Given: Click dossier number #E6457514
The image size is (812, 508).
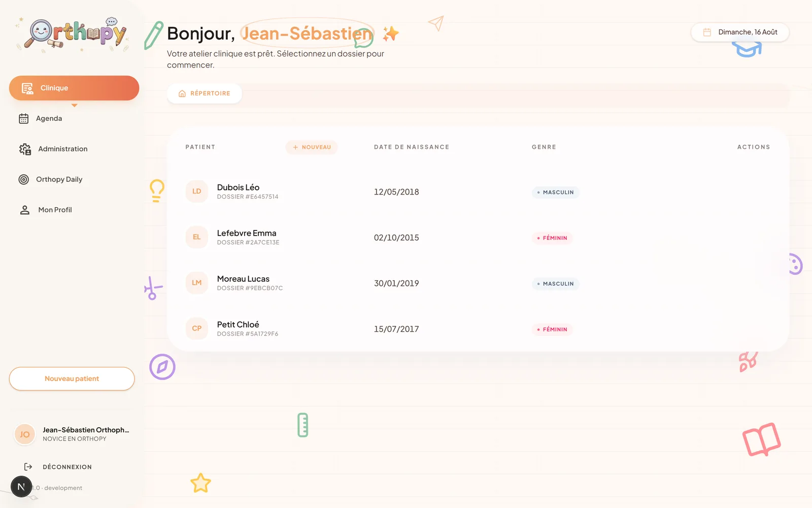Looking at the screenshot, I should coord(248,197).
